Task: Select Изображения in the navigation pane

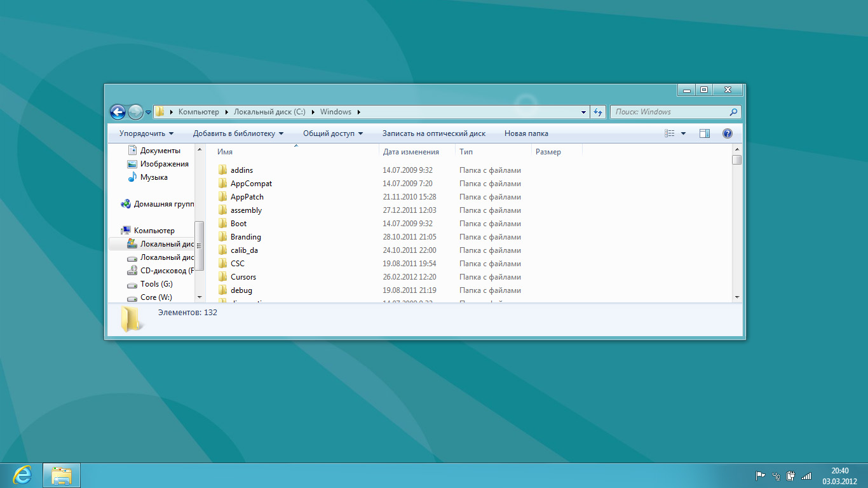Action: pyautogui.click(x=165, y=164)
